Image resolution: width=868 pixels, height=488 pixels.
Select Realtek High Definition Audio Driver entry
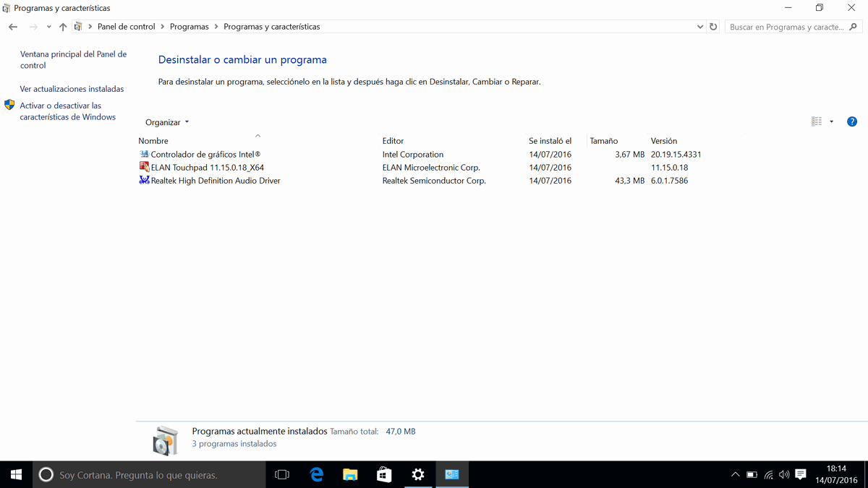click(215, 181)
